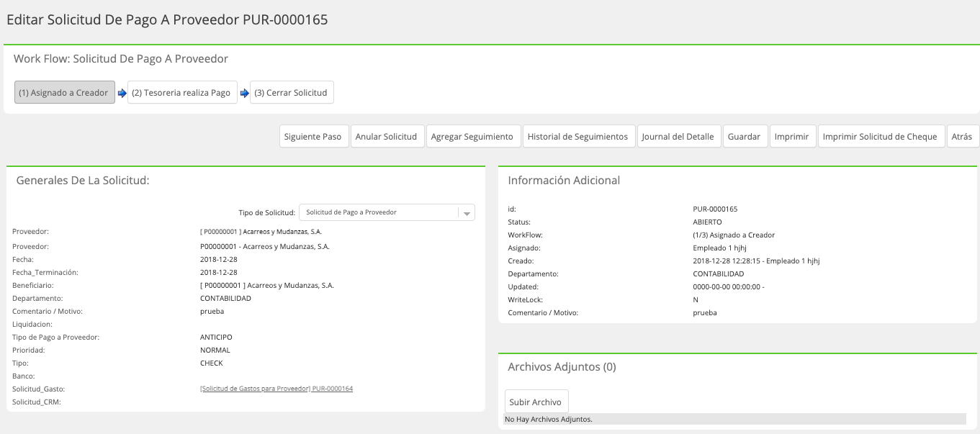Click the Beneficiario value Acarreos y Mudanzas
The image size is (980, 434).
(x=267, y=286)
